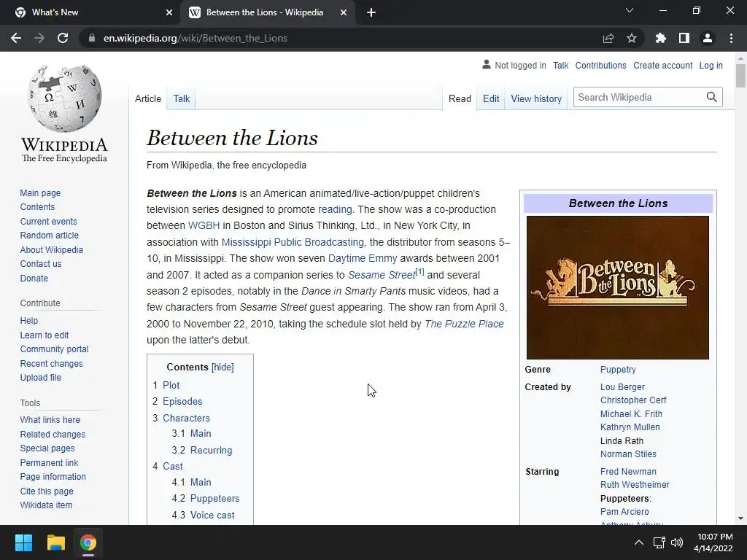This screenshot has width=747, height=560.
Task: Jump to the 4.2 Puppeteers section
Action: click(215, 499)
